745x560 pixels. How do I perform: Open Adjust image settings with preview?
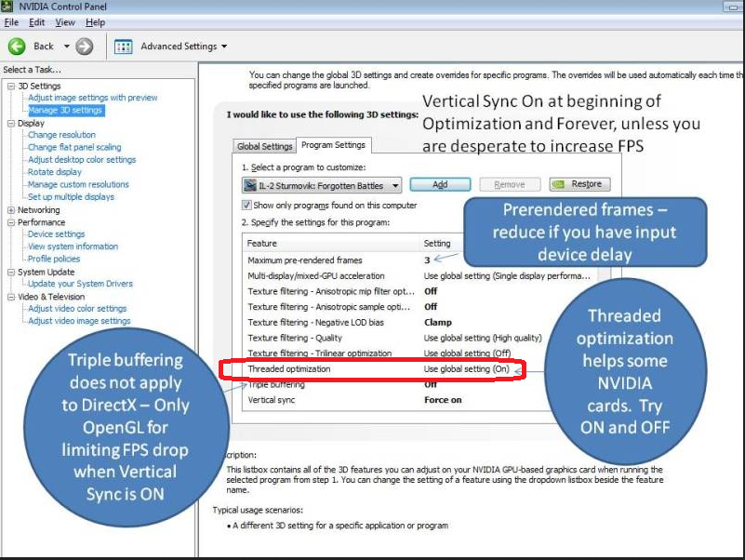[93, 98]
